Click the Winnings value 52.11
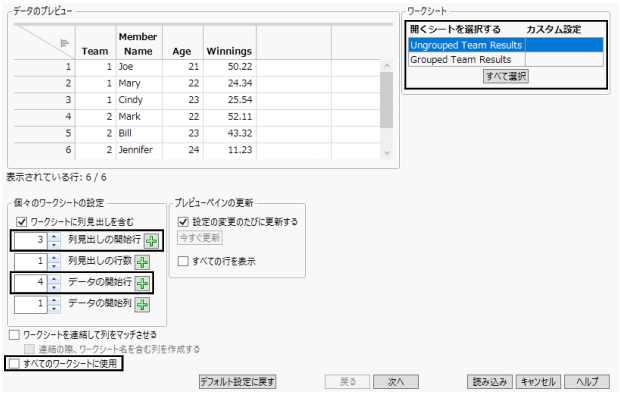This screenshot has height=393, width=620. tap(230, 117)
